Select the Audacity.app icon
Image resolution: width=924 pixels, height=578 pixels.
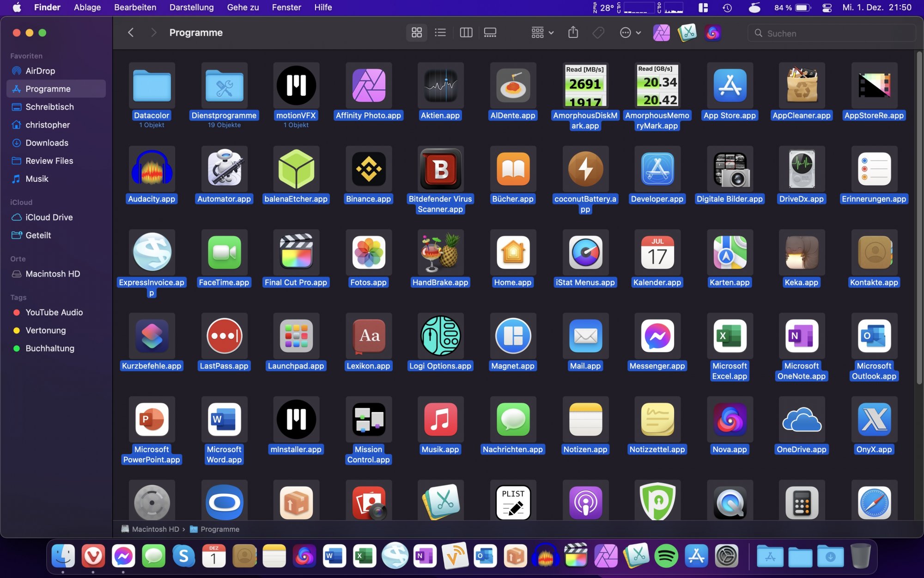(x=152, y=170)
